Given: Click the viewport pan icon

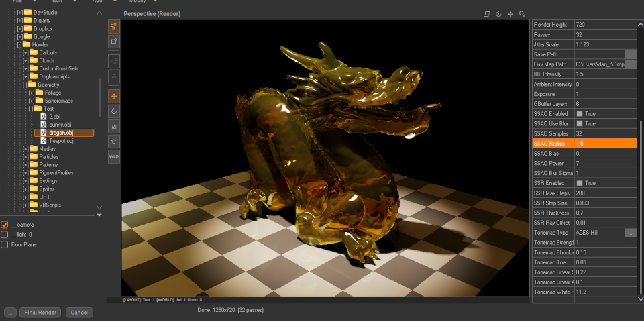Looking at the screenshot, I should pos(511,14).
